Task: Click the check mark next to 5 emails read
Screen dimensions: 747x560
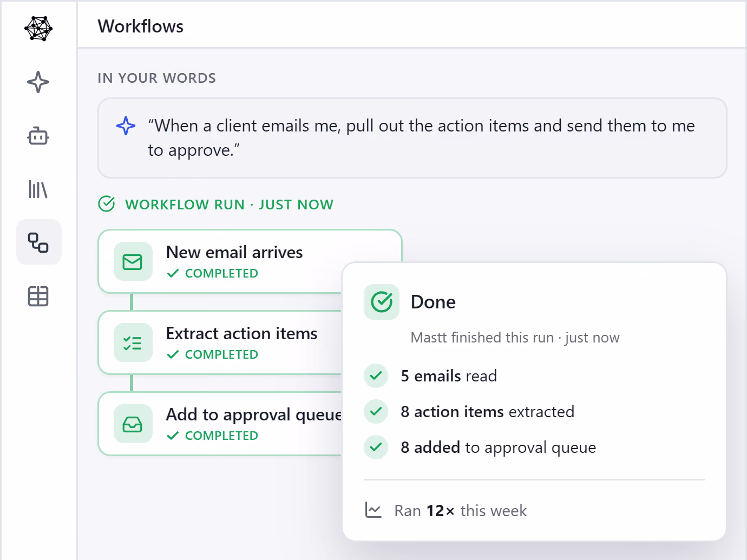Action: 376,375
